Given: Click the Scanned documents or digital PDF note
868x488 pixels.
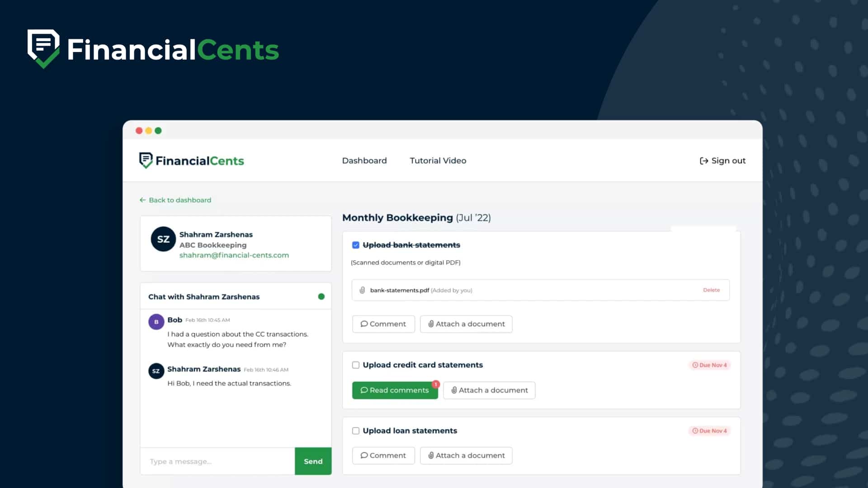Looking at the screenshot, I should pyautogui.click(x=406, y=263).
